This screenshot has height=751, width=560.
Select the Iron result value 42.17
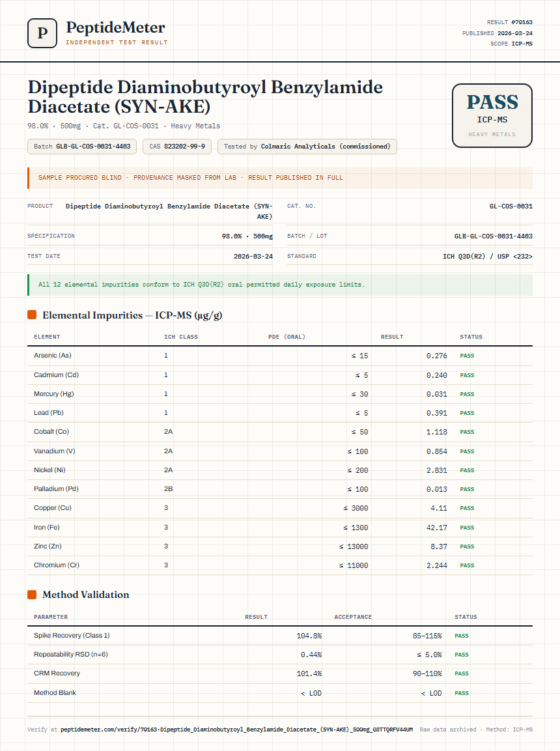438,528
